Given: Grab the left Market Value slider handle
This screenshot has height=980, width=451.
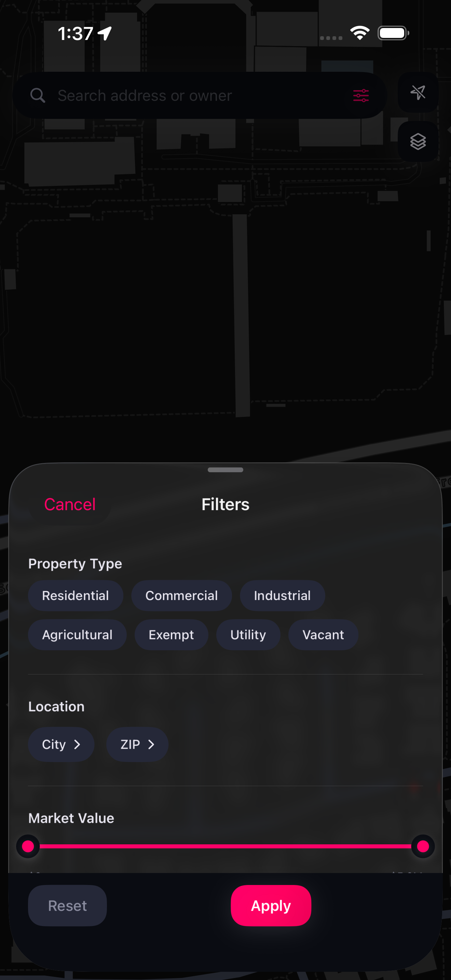Looking at the screenshot, I should point(28,846).
